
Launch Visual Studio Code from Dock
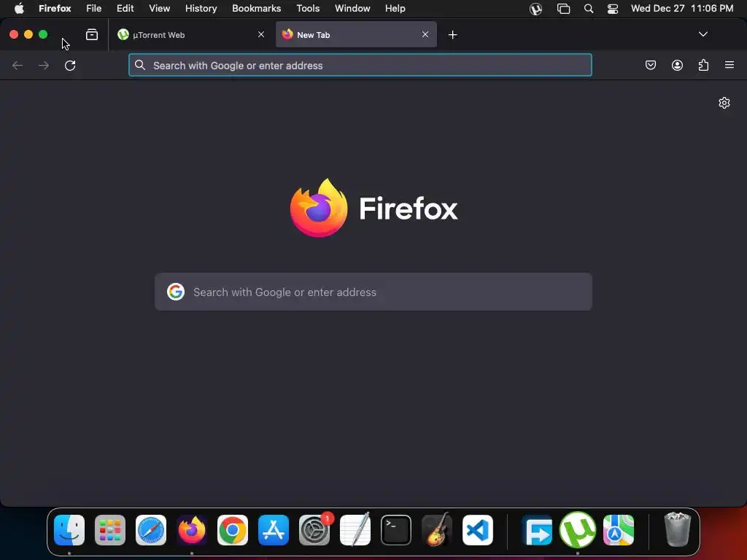point(478,530)
